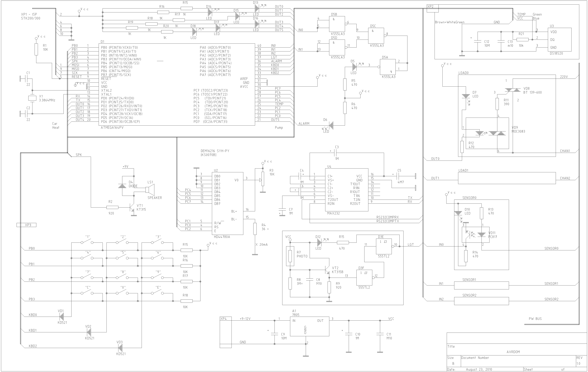
Task: Select the U4 MAX232 chip body
Action: (347, 190)
